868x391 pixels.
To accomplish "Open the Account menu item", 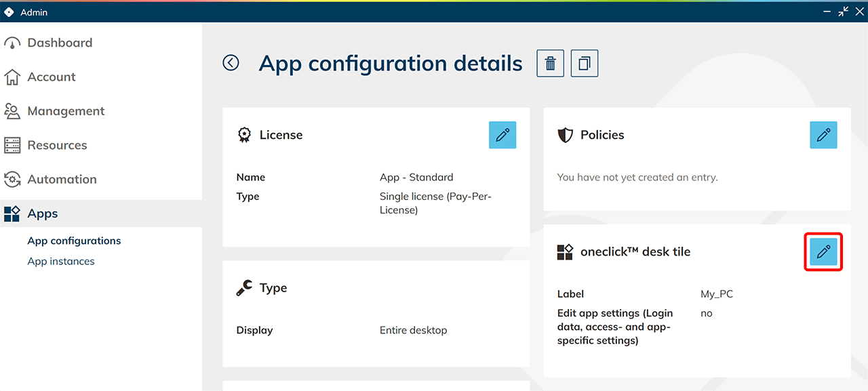I will 52,77.
